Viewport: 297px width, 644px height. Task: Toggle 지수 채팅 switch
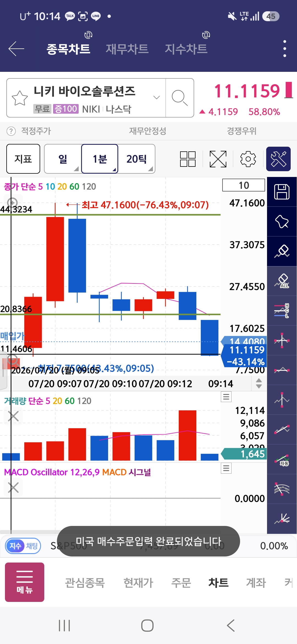[23, 546]
